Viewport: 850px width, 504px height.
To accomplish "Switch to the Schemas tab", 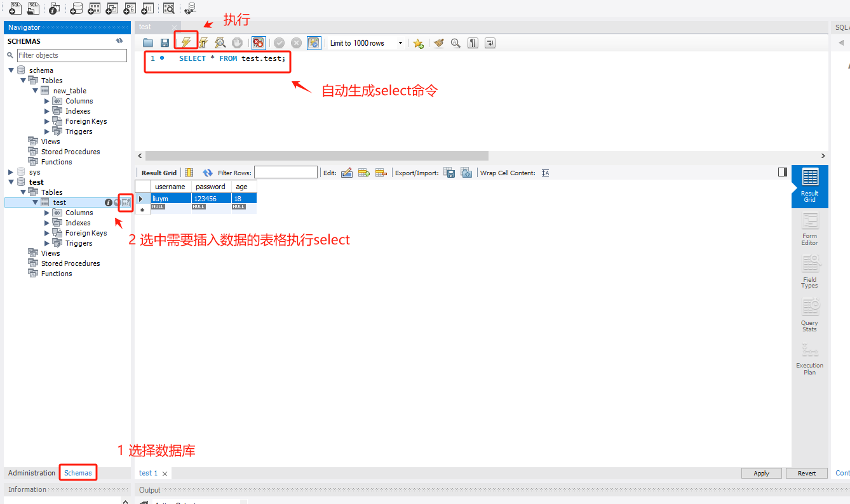I will click(x=78, y=473).
